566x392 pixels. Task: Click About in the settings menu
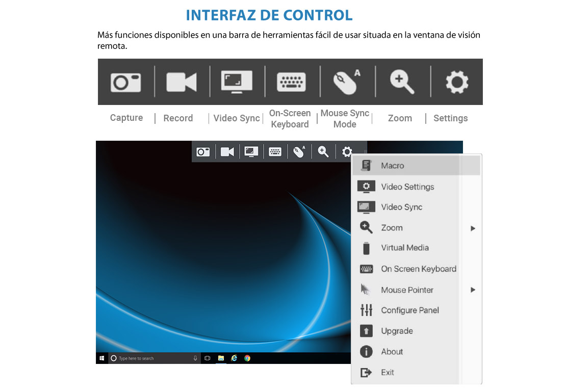[x=392, y=352]
